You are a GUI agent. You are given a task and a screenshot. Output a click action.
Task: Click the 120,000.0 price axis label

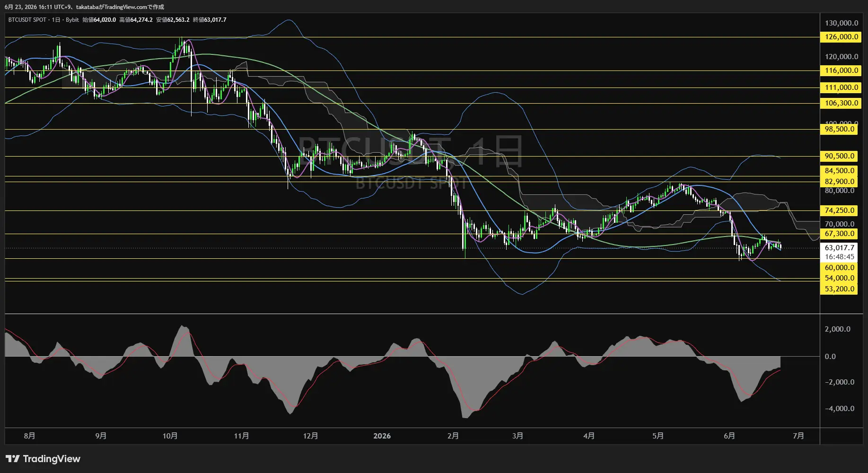842,56
